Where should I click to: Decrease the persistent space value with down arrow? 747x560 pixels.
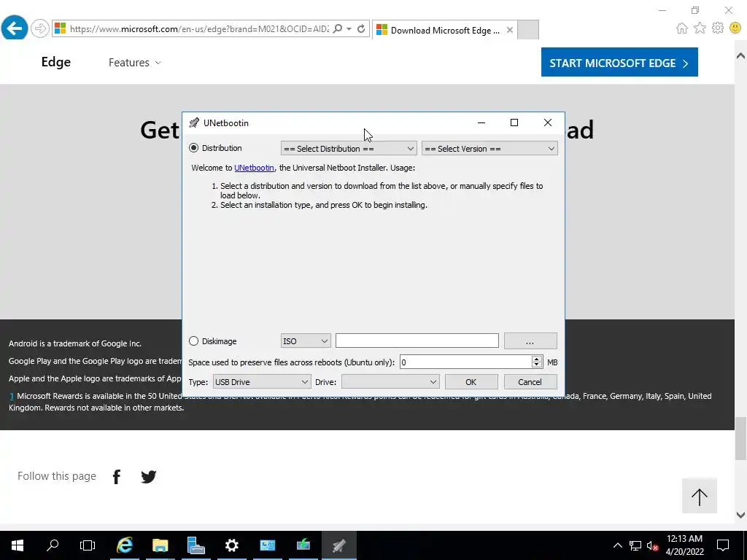[x=537, y=366]
